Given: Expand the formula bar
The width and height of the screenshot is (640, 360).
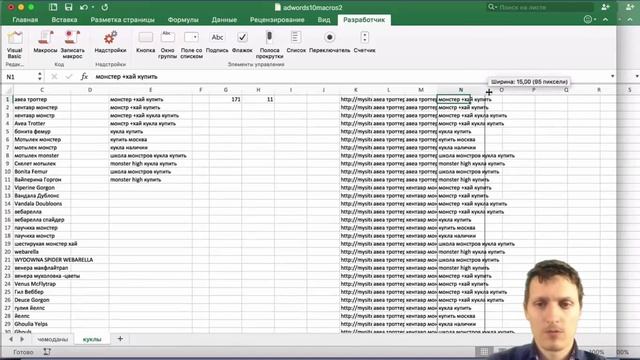Looking at the screenshot, I should tap(612, 76).
